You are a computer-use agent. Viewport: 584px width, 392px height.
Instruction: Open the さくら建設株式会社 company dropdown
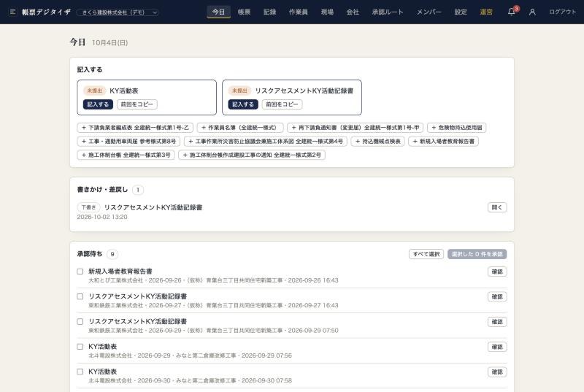[x=118, y=12]
